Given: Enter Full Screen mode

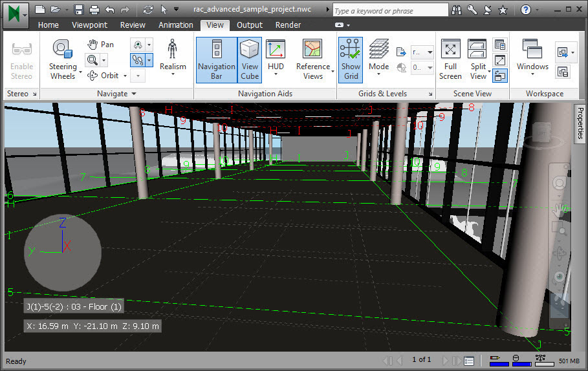Looking at the screenshot, I should [450, 59].
